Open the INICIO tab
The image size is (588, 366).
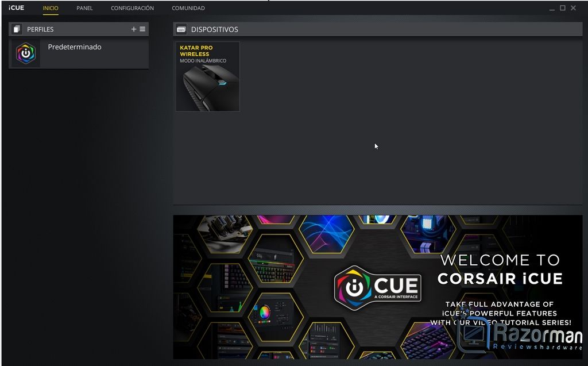(51, 8)
